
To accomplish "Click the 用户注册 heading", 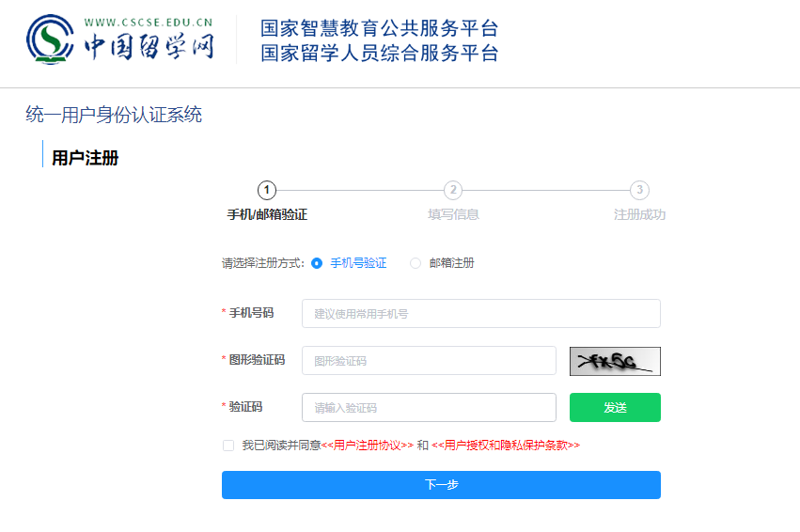I will point(86,158).
